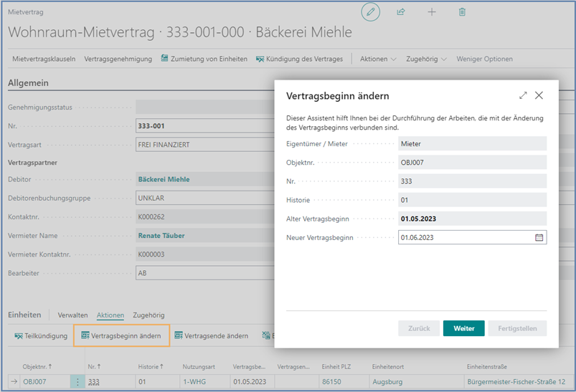Click the share icon in header
Screen dimensions: 576x392
(x=401, y=12)
